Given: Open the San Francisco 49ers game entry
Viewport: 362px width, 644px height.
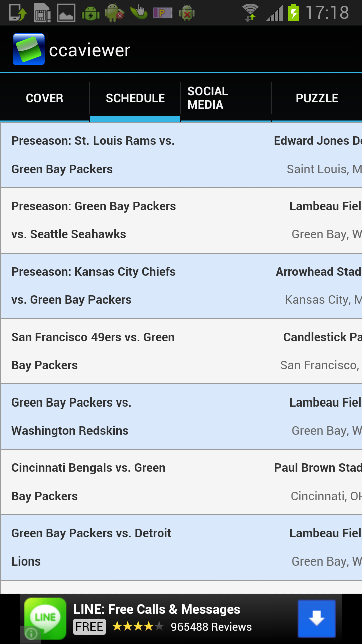Looking at the screenshot, I should coord(181,351).
